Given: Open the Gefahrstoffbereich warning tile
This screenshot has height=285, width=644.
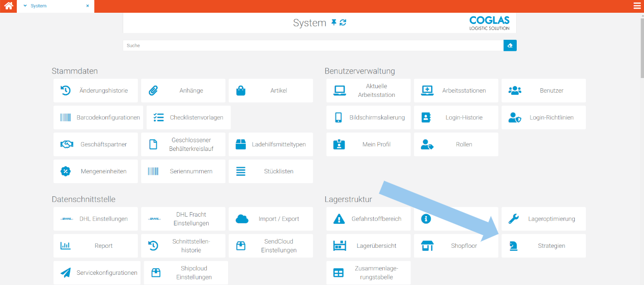Looking at the screenshot, I should click(368, 219).
